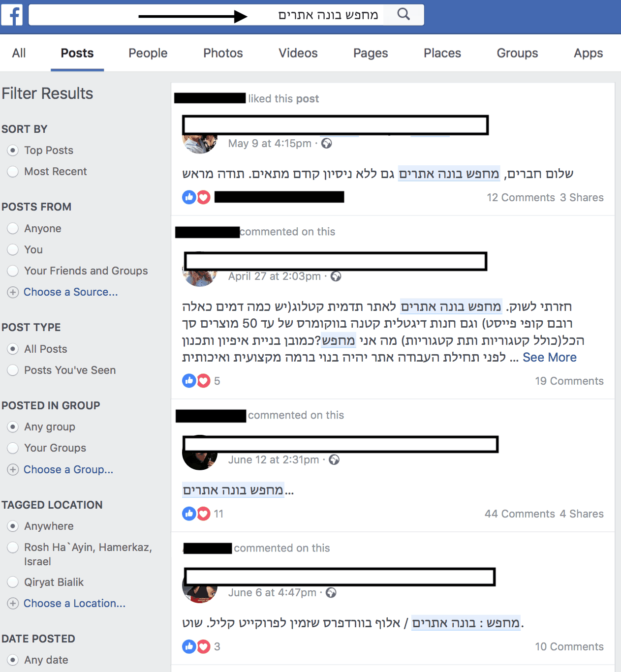Click the heart reaction icon on June 6 post
621x672 pixels.
[x=204, y=646]
